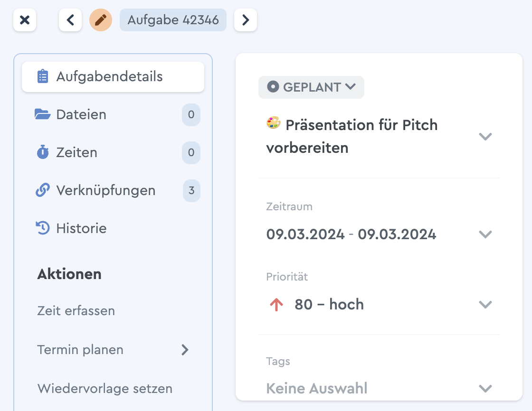Image resolution: width=532 pixels, height=411 pixels.
Task: Go to the previous task with left chevron
Action: coord(70,20)
